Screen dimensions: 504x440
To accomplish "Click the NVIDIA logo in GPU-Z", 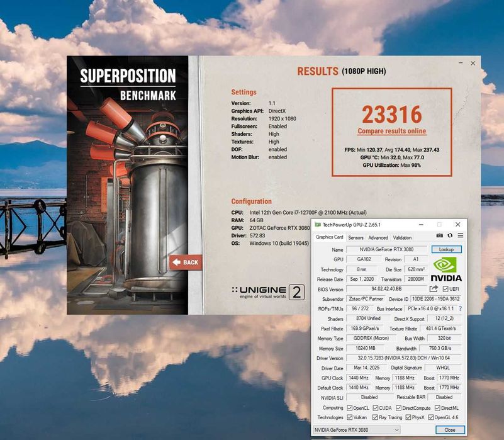I will tap(446, 269).
